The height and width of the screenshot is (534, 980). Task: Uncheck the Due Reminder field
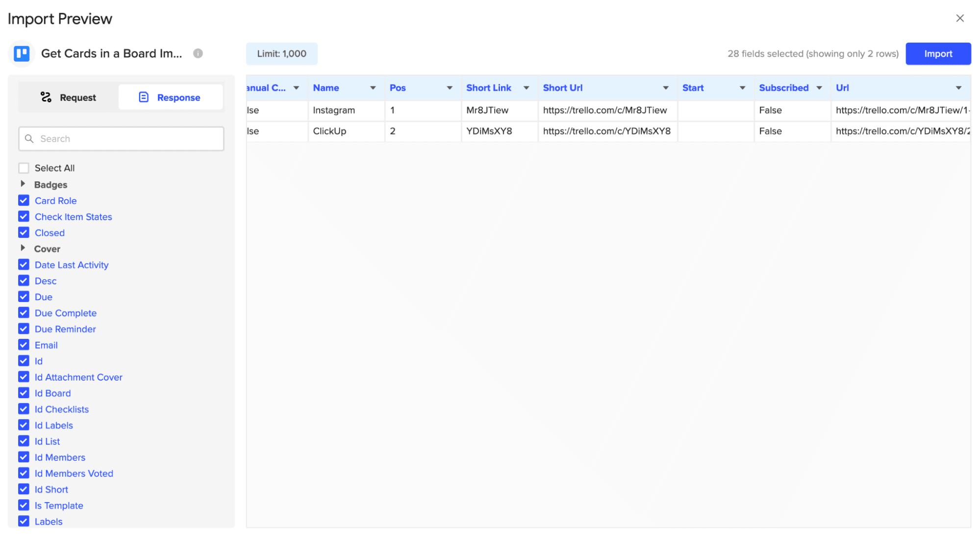click(24, 329)
